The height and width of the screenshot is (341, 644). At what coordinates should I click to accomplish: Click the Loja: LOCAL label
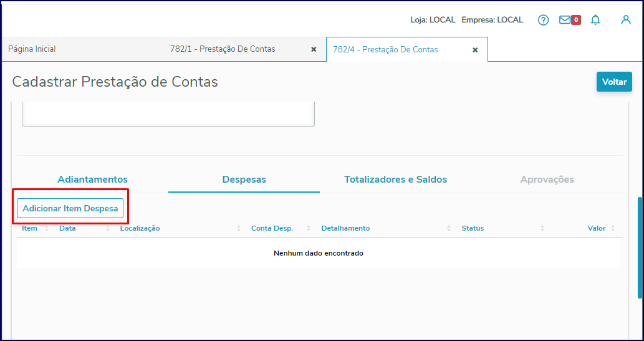(x=433, y=20)
